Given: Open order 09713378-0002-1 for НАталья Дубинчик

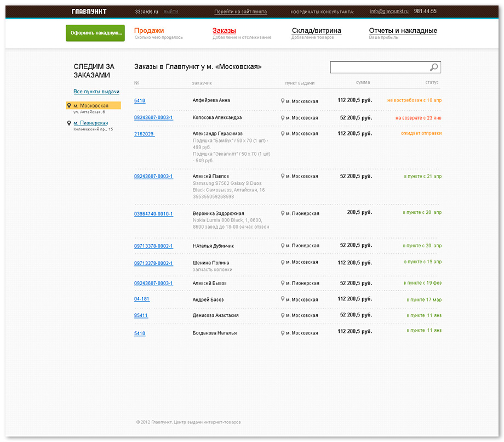Looking at the screenshot, I should 153,246.
